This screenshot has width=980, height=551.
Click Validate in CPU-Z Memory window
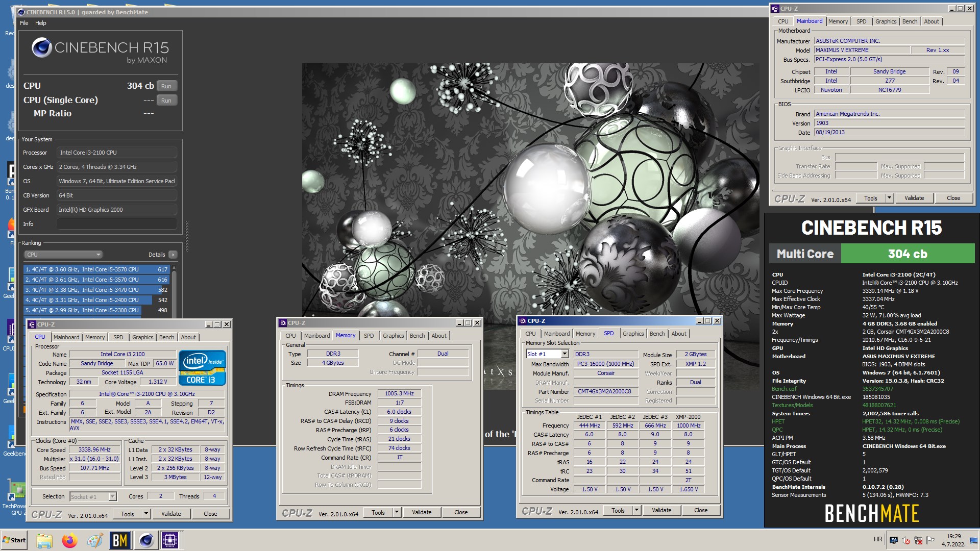(422, 512)
